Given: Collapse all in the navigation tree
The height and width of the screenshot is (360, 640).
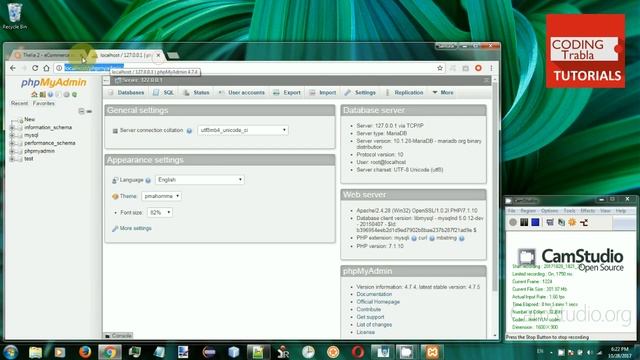Looking at the screenshot, I should [x=81, y=111].
